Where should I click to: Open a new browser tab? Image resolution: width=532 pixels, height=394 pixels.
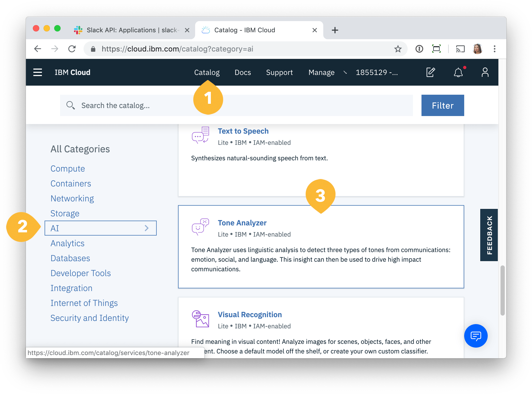pos(335,30)
